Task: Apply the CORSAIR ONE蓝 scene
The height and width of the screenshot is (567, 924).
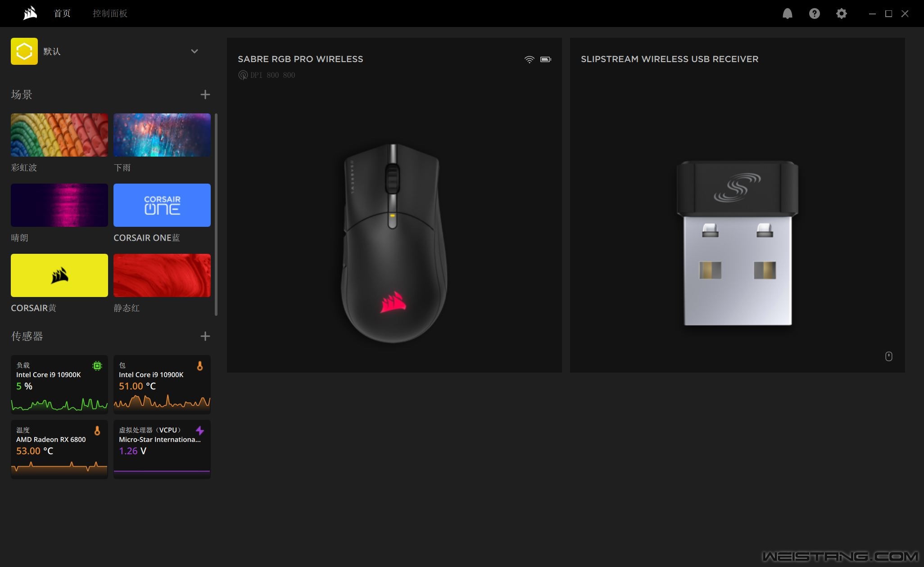Action: [x=162, y=205]
